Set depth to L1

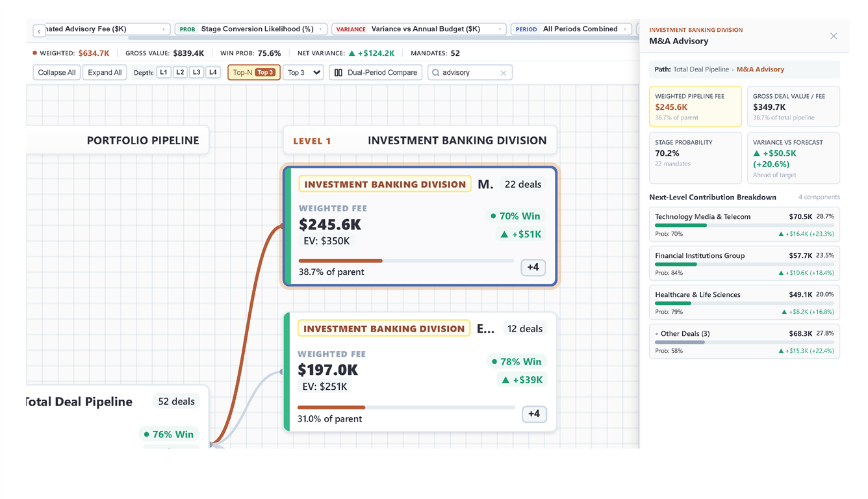tap(164, 73)
